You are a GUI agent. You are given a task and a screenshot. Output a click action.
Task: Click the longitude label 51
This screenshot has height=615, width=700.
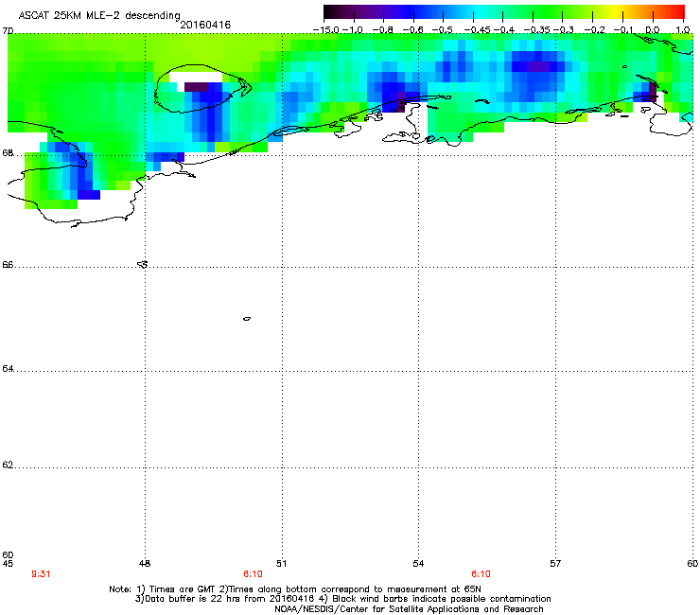tap(281, 564)
